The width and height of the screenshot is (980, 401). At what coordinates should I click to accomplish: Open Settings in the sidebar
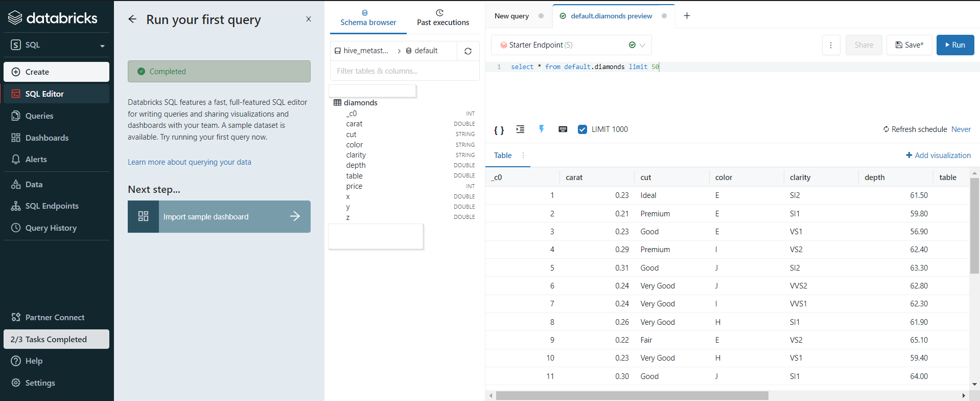(x=56, y=383)
